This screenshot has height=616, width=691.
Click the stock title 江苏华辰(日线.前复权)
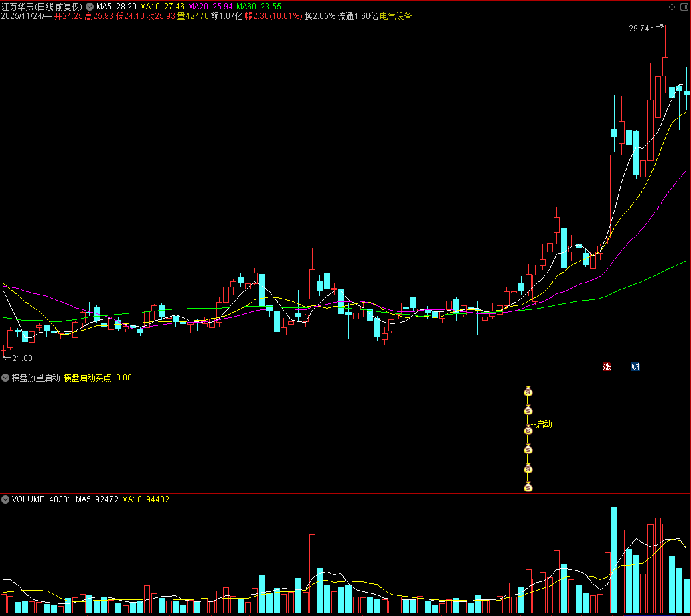coord(42,7)
